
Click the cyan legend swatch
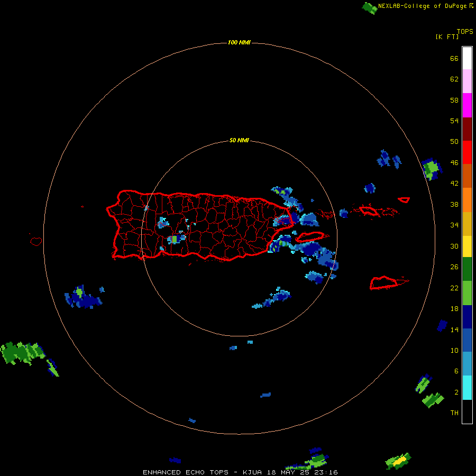click(467, 388)
